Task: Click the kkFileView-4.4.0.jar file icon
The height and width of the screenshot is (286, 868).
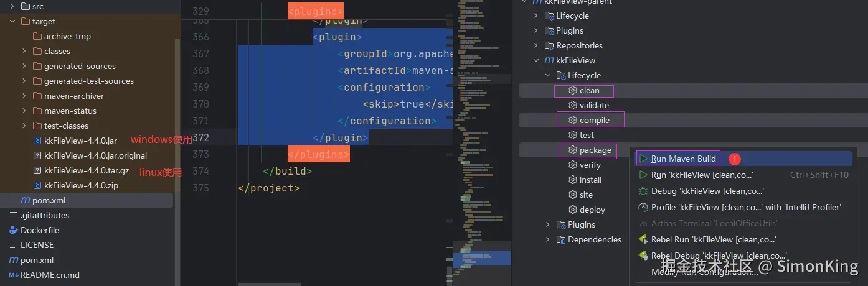Action: tap(37, 141)
